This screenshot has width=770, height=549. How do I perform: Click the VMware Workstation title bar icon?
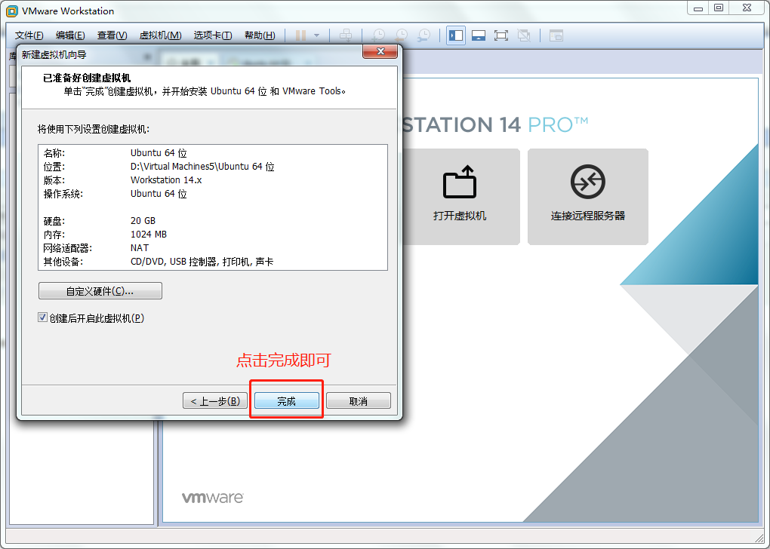tap(12, 11)
